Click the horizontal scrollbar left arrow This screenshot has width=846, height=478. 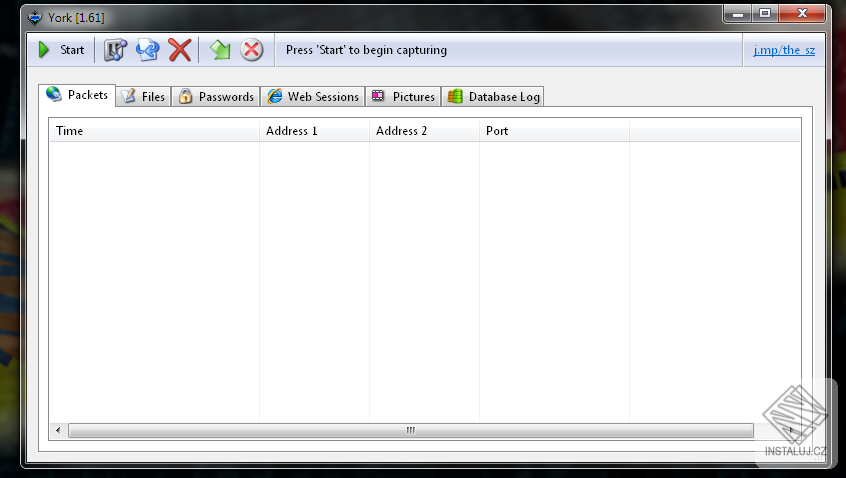(x=58, y=431)
